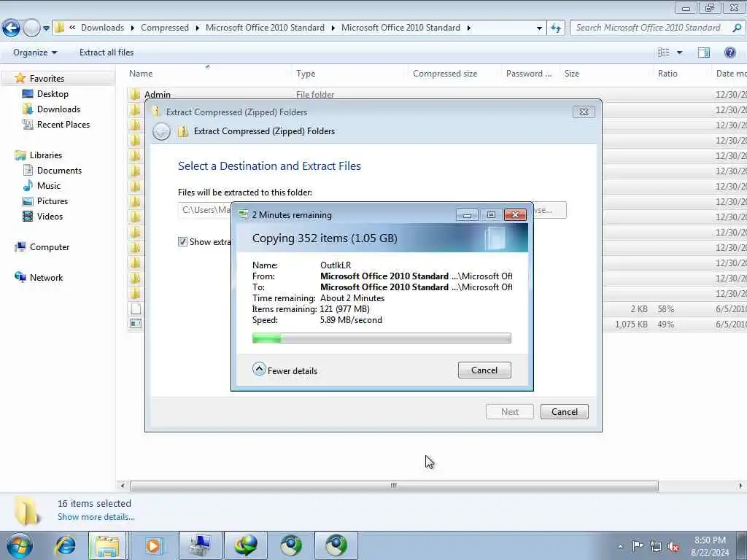Show hidden tray icons arrow
The width and height of the screenshot is (747, 560).
pos(620,546)
